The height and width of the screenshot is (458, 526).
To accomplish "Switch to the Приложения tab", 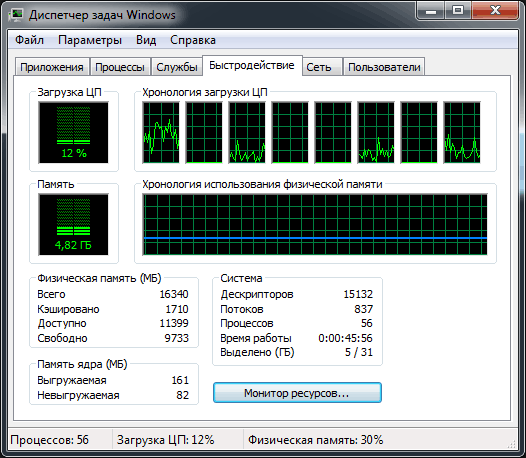I will click(x=52, y=67).
